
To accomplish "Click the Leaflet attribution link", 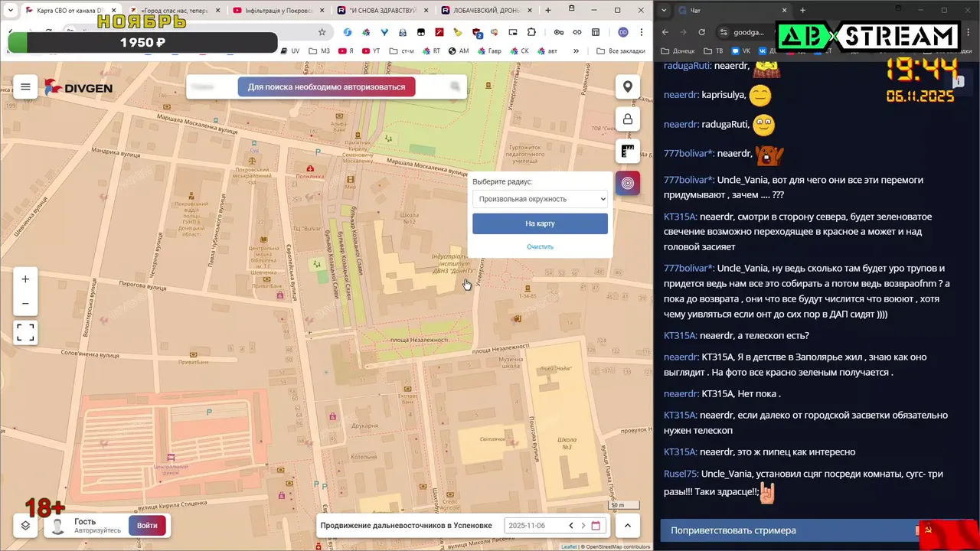I will coord(569,546).
